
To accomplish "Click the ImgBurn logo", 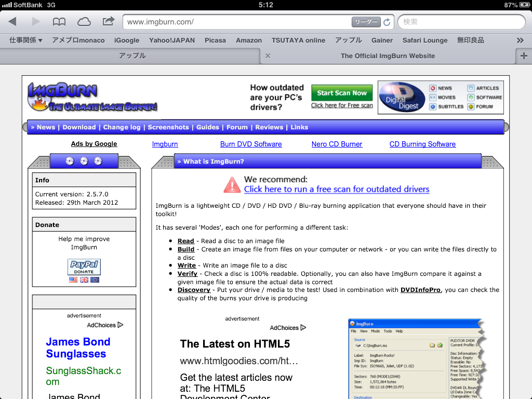I will point(92,97).
